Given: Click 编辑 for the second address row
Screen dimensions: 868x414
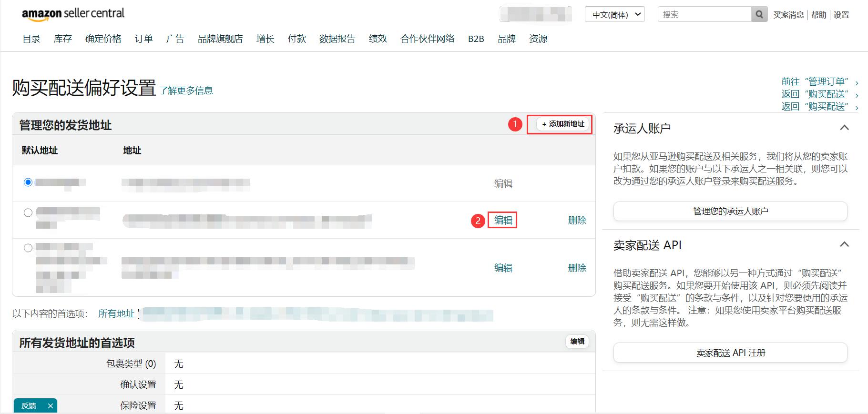Looking at the screenshot, I should click(503, 220).
